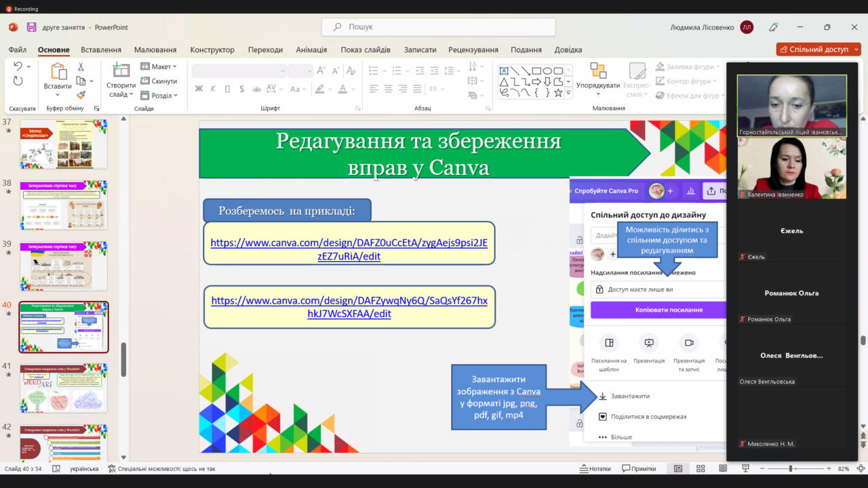Start slide show from status bar
Screen dimensions: 868x488
point(745,468)
